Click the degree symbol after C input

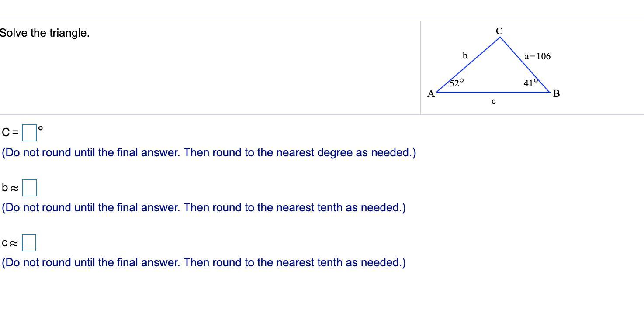click(41, 128)
